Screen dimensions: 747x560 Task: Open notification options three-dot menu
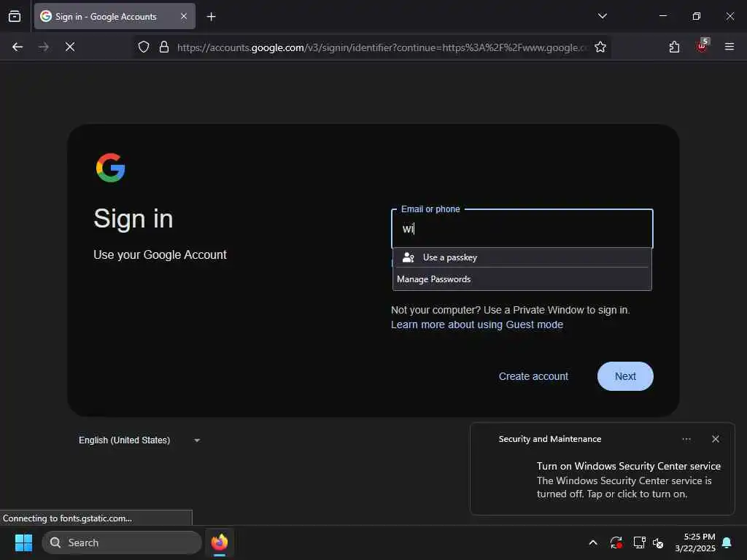pos(686,439)
